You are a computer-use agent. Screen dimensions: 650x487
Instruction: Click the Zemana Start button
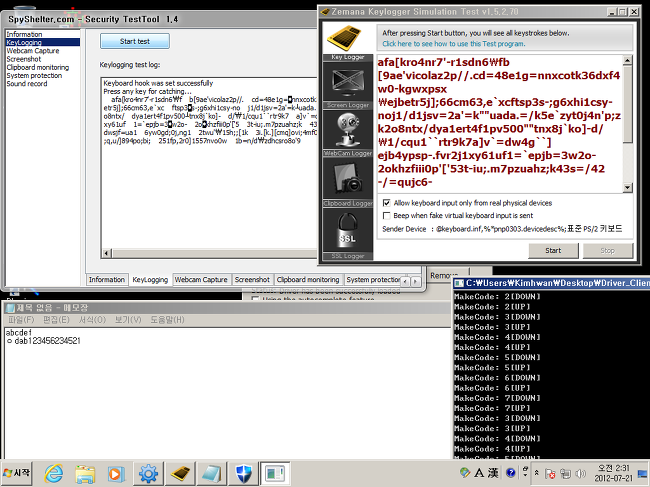(x=553, y=250)
